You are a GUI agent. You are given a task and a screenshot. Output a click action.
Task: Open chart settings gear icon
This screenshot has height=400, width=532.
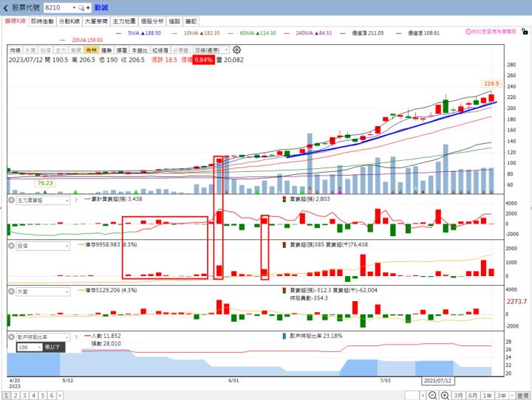click(237, 50)
